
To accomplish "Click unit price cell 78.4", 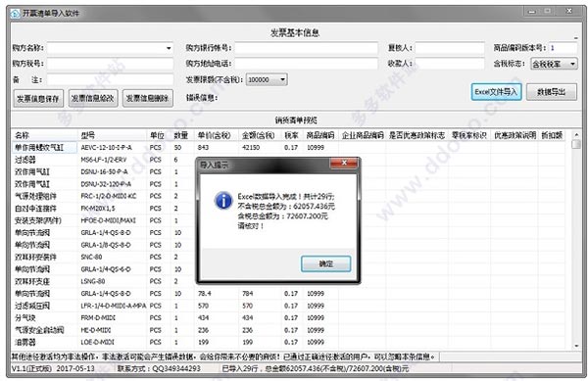I will tap(217, 294).
